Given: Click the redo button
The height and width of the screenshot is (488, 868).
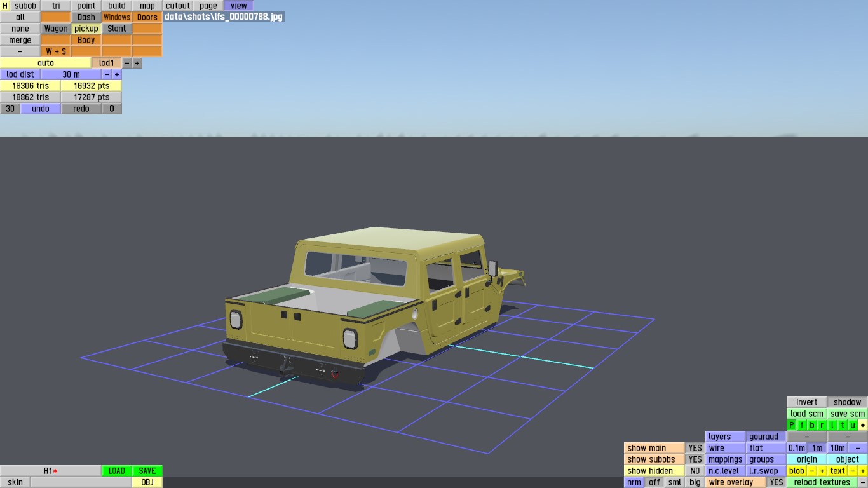Looking at the screenshot, I should pyautogui.click(x=81, y=109).
